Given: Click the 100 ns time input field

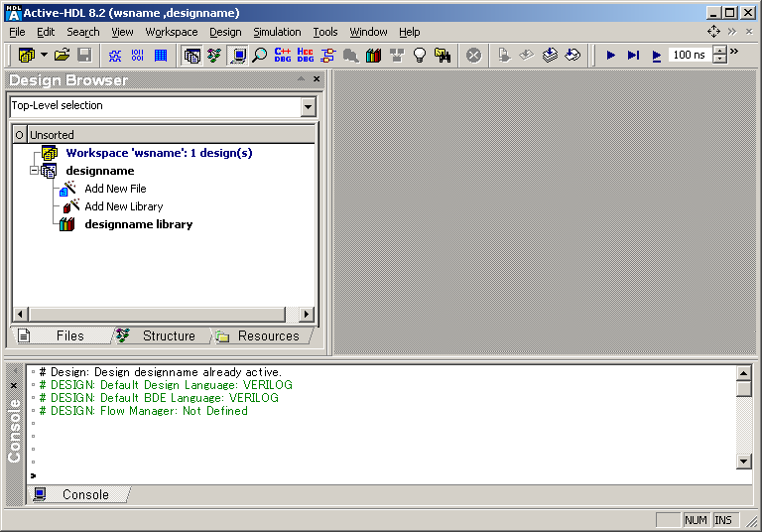Looking at the screenshot, I should (x=691, y=55).
